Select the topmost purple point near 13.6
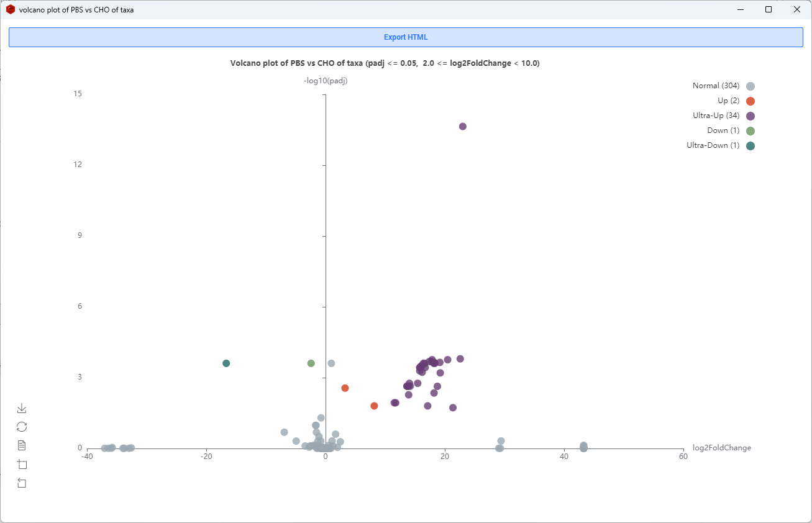The height and width of the screenshot is (523, 812). [462, 127]
